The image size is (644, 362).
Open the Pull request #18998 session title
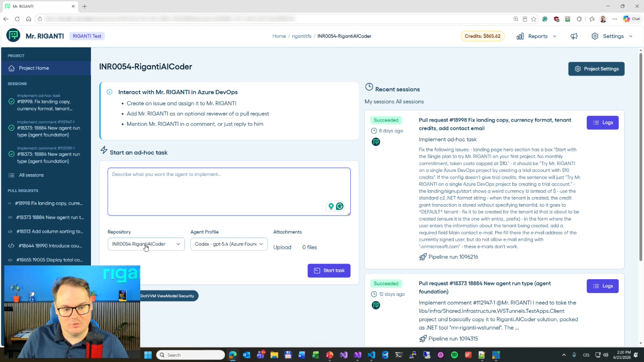[x=495, y=124]
